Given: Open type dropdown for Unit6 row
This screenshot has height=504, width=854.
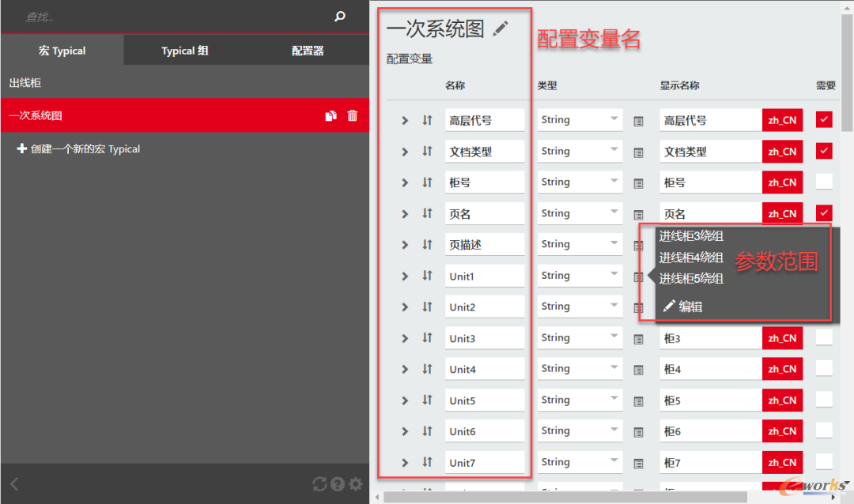Looking at the screenshot, I should pos(580,431).
